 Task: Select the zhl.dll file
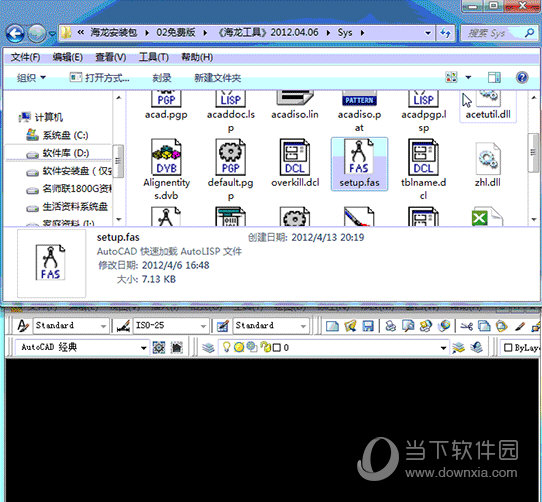pyautogui.click(x=488, y=165)
